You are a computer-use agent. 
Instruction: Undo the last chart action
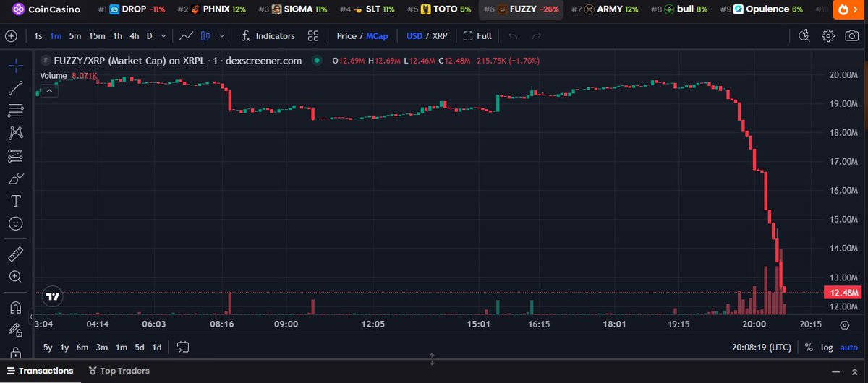click(513, 35)
